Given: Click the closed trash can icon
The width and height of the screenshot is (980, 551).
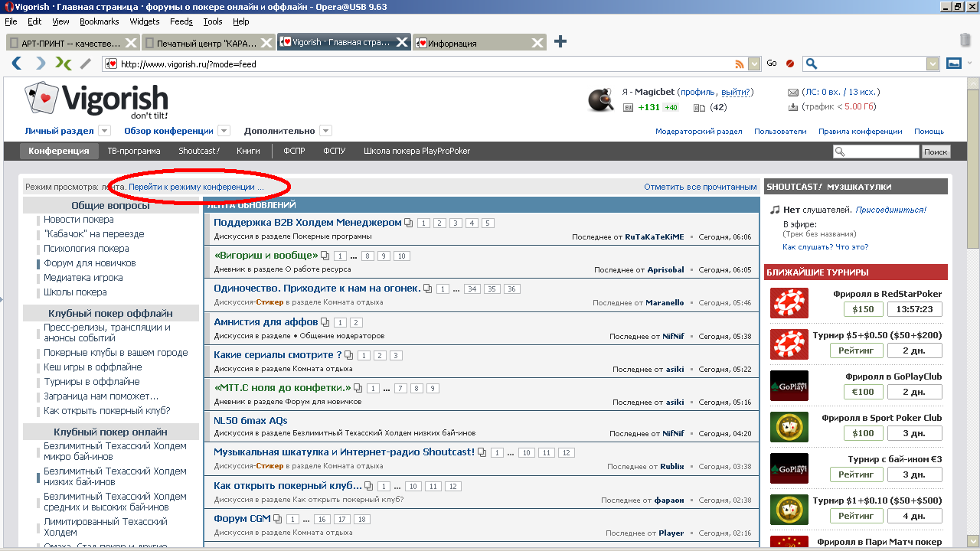Looking at the screenshot, I should click(965, 40).
